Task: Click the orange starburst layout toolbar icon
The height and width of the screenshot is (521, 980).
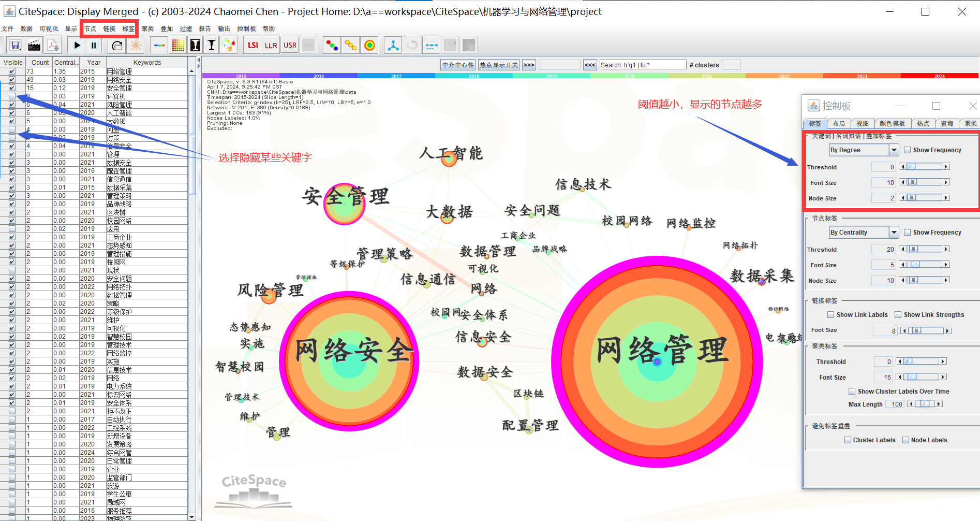Action: 136,46
